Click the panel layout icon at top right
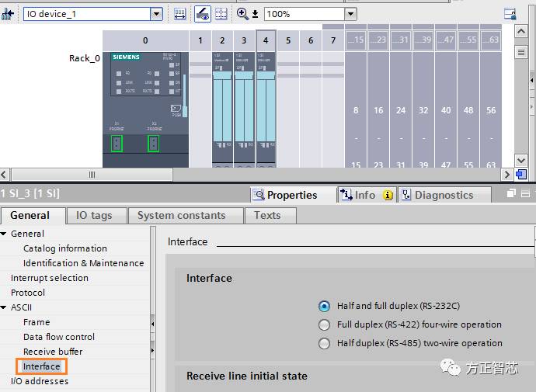The image size is (536, 392). coord(510,14)
